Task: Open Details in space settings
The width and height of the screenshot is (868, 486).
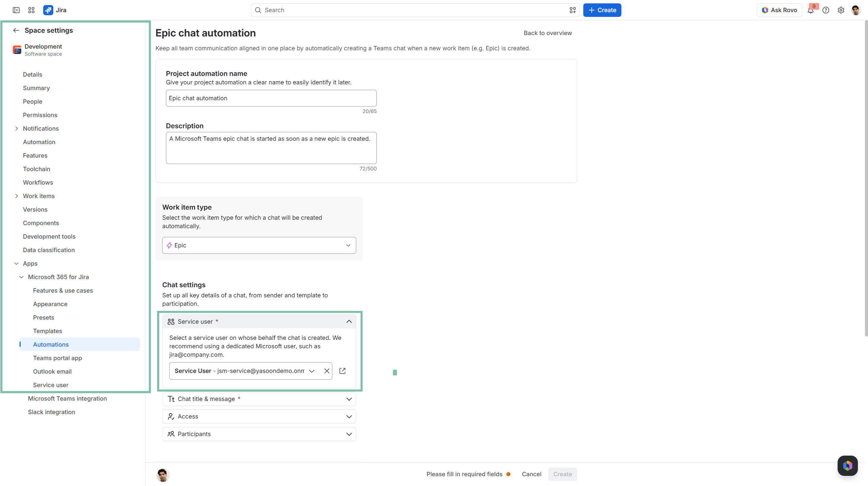Action: [32, 75]
